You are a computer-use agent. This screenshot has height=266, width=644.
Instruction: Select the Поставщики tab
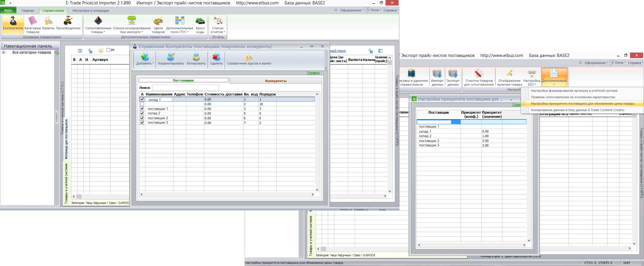[183, 80]
